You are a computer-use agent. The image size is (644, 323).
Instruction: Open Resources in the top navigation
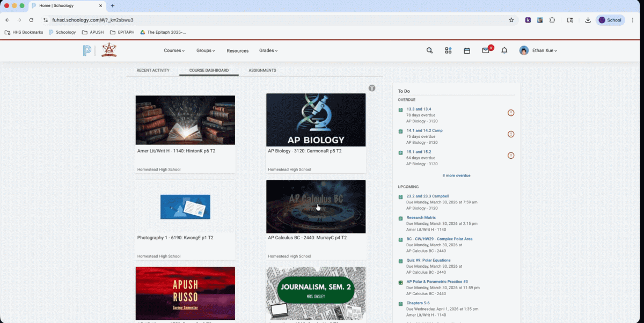[238, 51]
